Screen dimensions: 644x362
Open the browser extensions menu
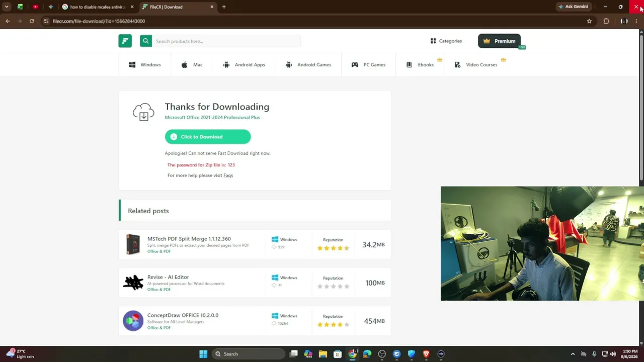point(606,21)
